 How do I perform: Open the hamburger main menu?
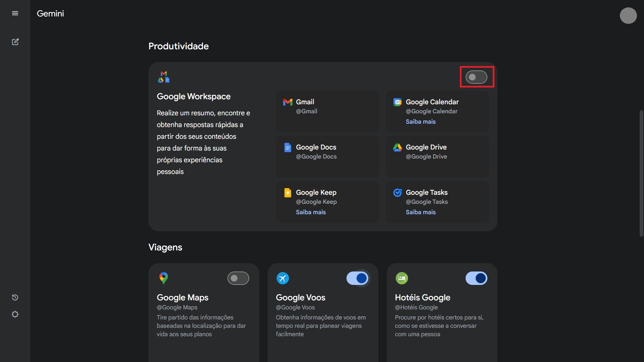[x=15, y=13]
